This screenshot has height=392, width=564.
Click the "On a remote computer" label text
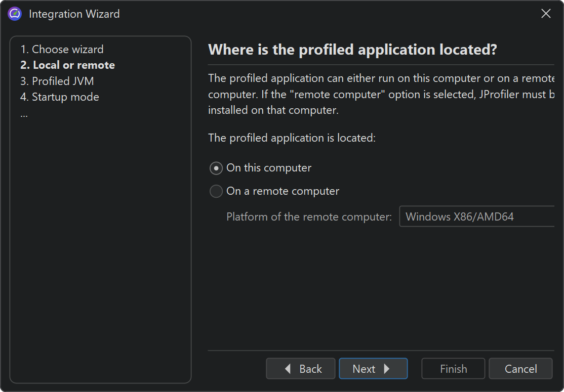click(x=283, y=191)
